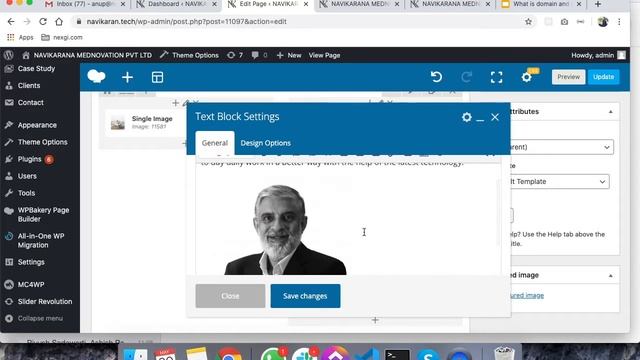Image resolution: width=640 pixels, height=360 pixels.
Task: Click View Page in admin bar
Action: [324, 55]
